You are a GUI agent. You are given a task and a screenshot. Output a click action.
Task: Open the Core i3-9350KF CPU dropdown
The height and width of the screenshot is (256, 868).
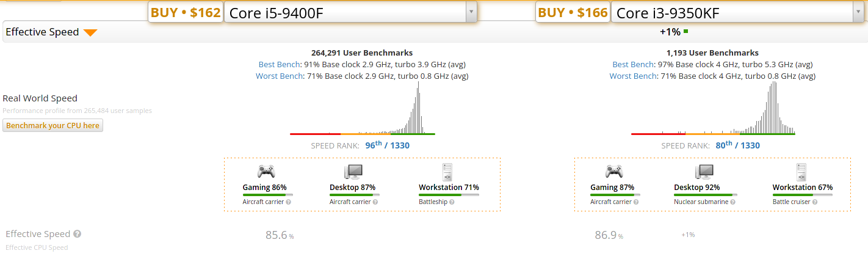point(738,13)
